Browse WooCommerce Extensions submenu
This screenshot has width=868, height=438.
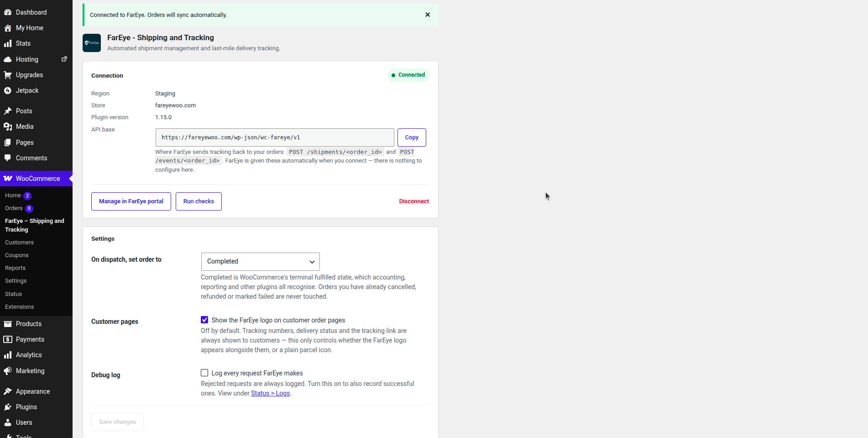click(x=19, y=307)
